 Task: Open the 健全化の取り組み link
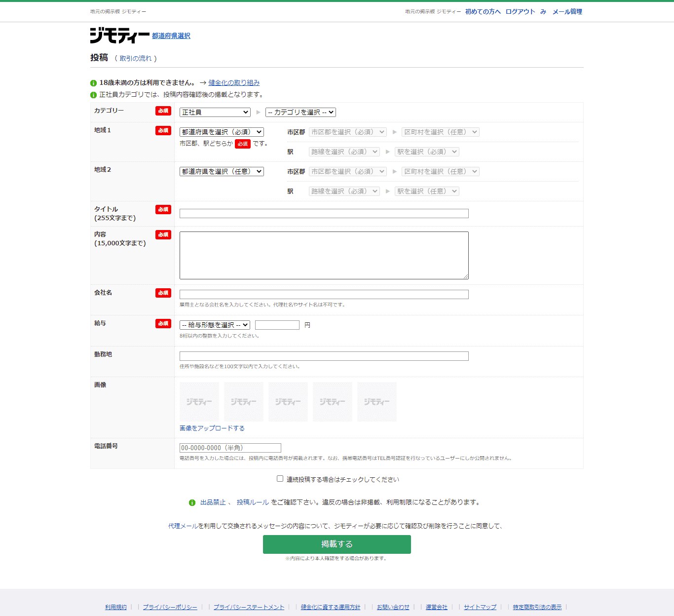click(x=234, y=83)
